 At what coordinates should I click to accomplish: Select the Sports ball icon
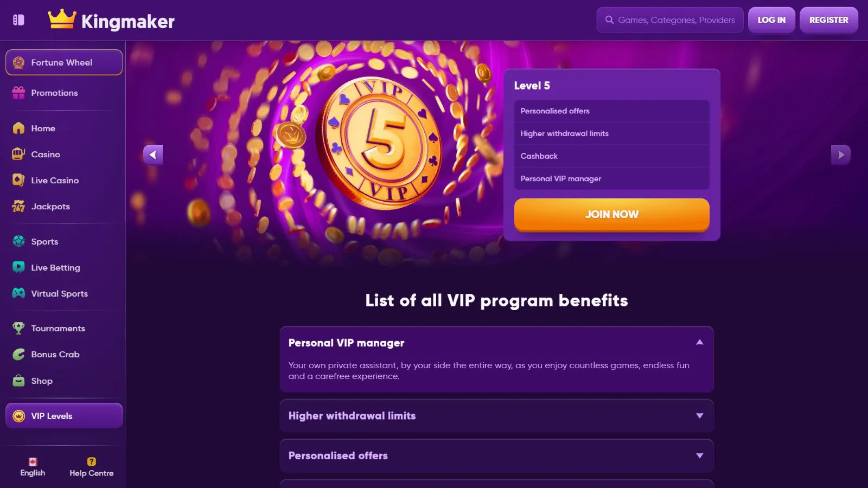point(19,241)
